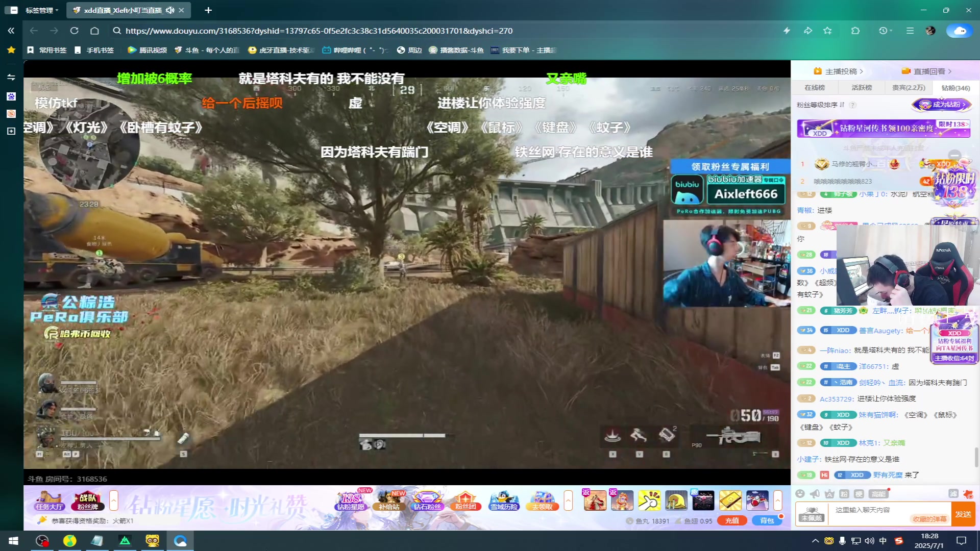Open the 腾讯视频 bookmark
This screenshot has width=980, height=551.
point(148,50)
